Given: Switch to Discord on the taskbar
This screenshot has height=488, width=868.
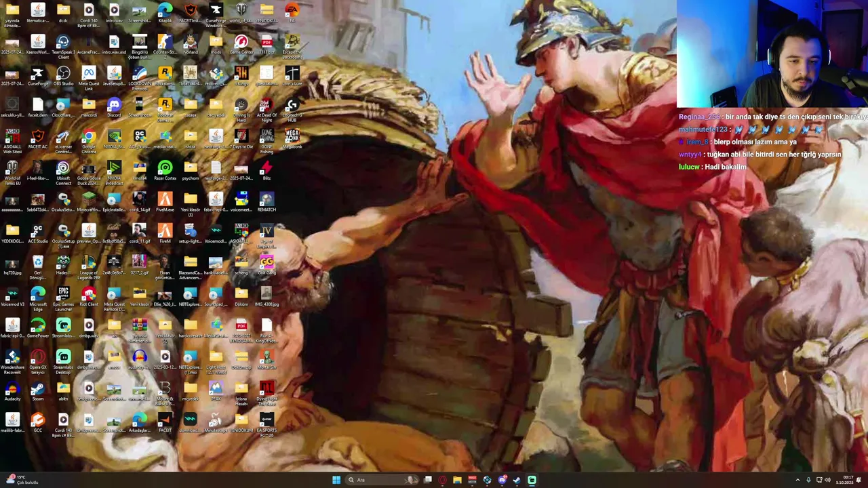Looking at the screenshot, I should [x=502, y=480].
